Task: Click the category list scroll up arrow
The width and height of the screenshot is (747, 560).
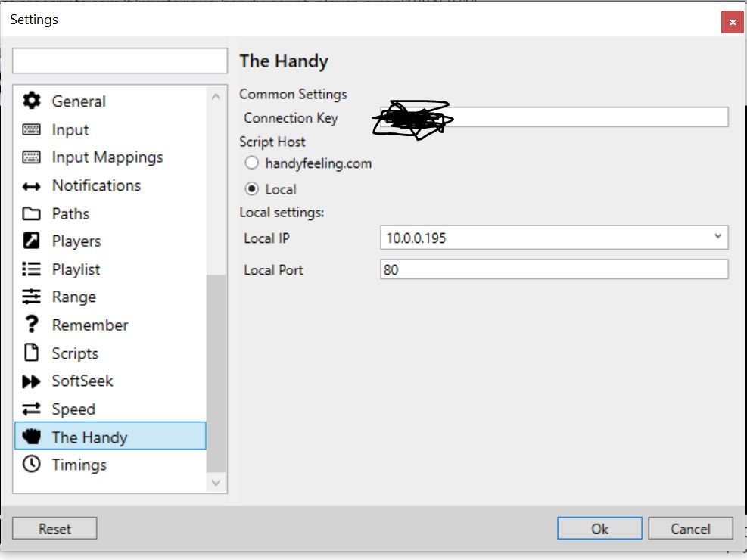Action: 216,97
